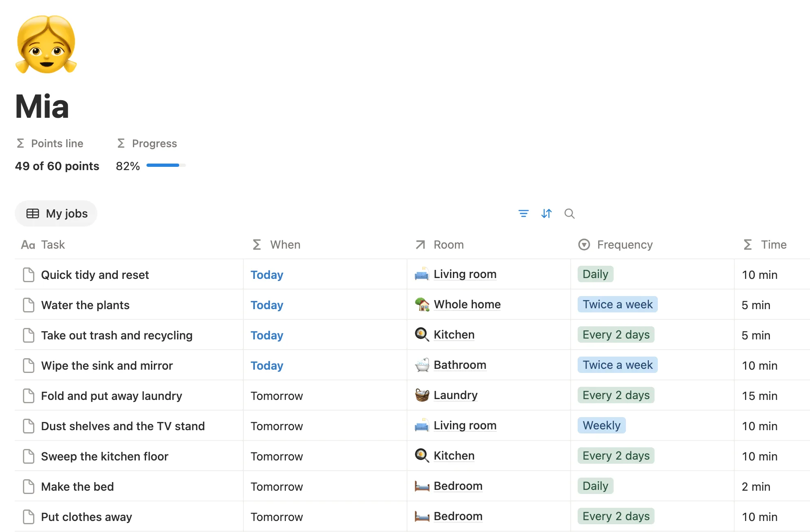Image resolution: width=810 pixels, height=532 pixels.
Task: Open the When column header menu
Action: 326,245
